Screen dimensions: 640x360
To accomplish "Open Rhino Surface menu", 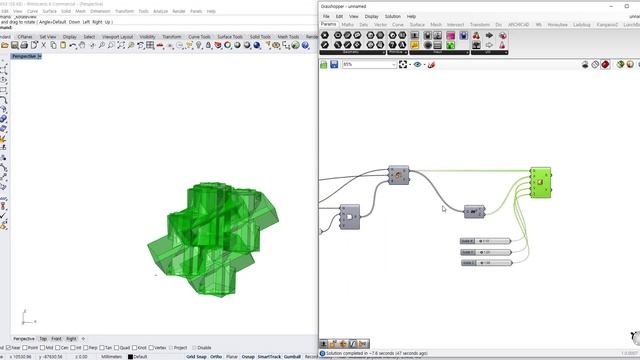I will coord(49,11).
